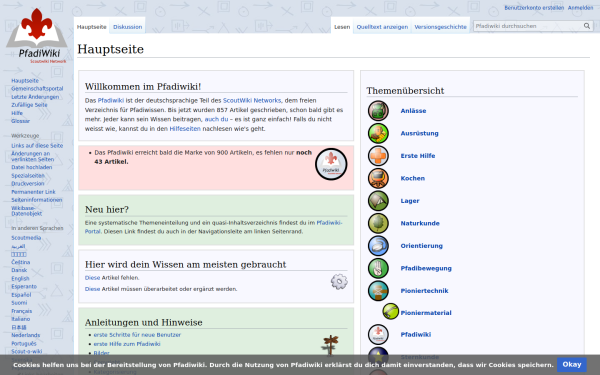Click the Hilfeseiten link
This screenshot has height=375, width=600.
pyautogui.click(x=185, y=129)
